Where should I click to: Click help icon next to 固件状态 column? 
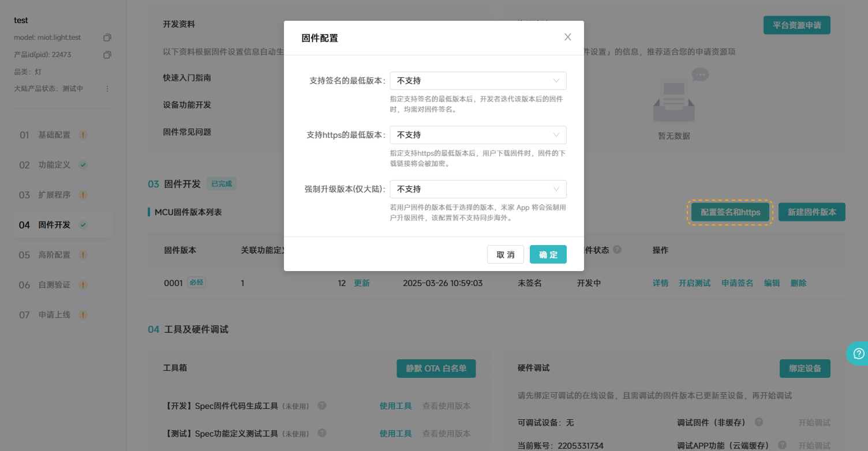click(617, 250)
